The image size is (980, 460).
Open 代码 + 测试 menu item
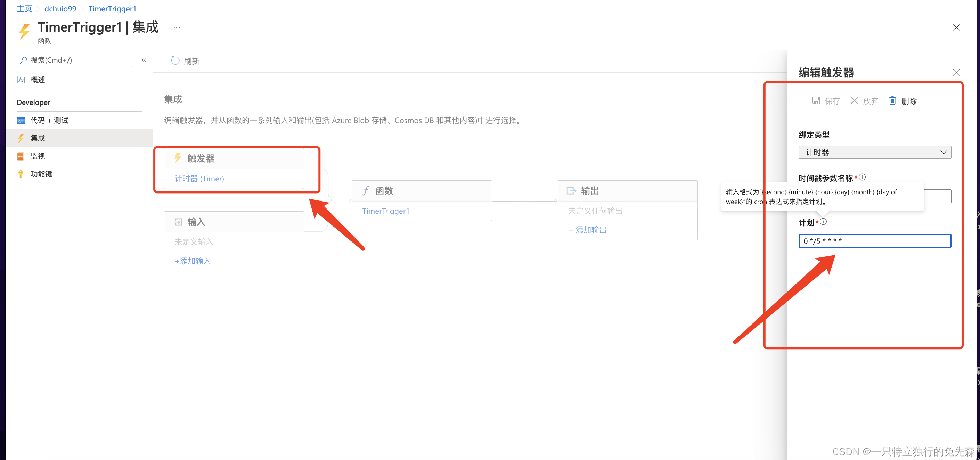[49, 120]
